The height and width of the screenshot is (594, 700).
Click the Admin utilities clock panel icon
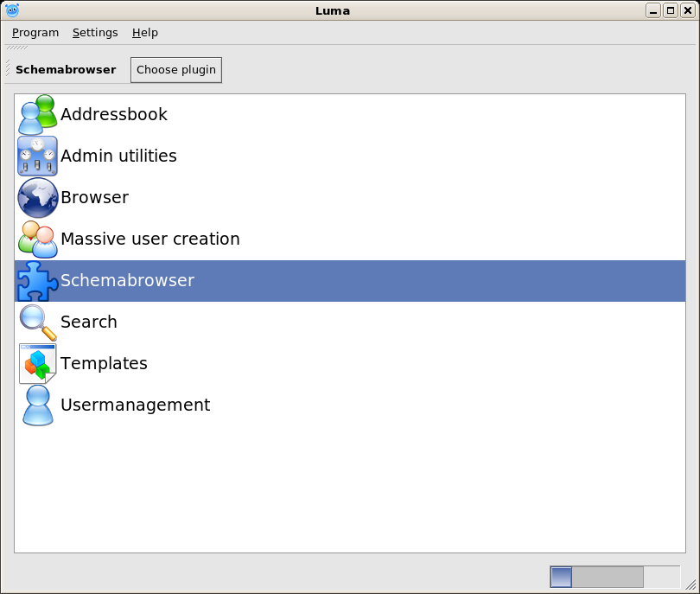37,156
